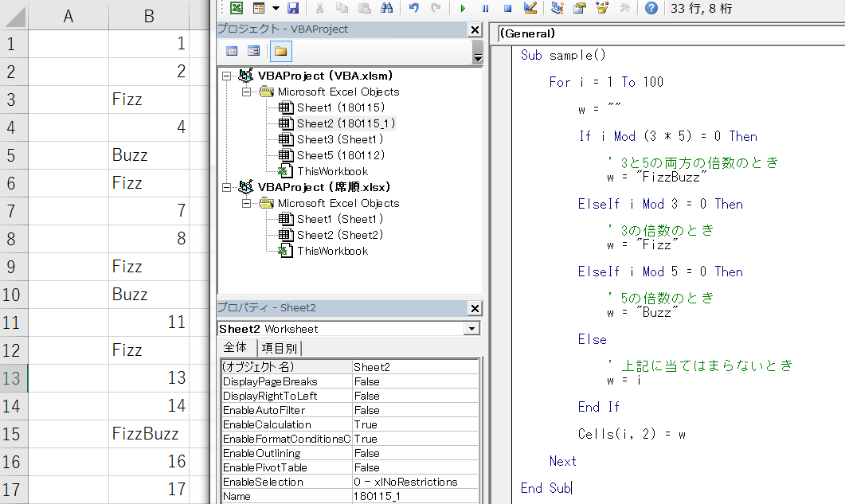Undo the last edit in toolbar
This screenshot has width=845, height=504.
click(413, 8)
